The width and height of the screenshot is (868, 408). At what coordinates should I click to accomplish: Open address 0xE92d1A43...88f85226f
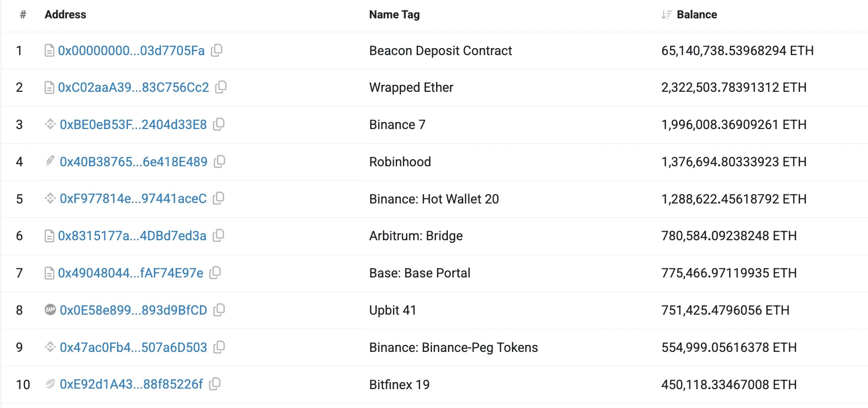131,384
